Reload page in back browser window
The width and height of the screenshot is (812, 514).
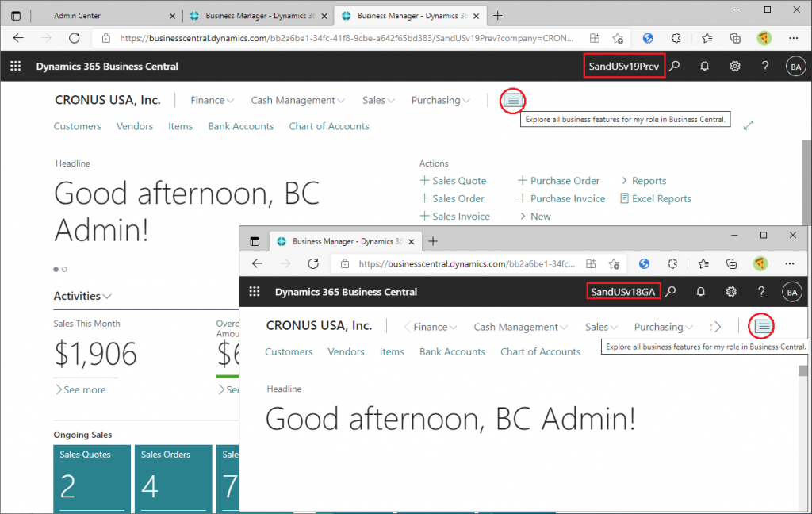[x=75, y=38]
